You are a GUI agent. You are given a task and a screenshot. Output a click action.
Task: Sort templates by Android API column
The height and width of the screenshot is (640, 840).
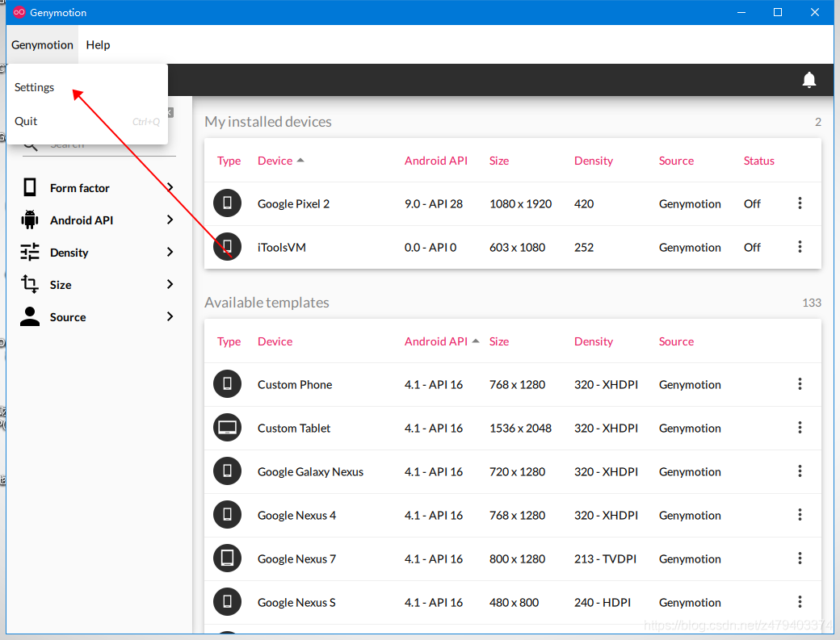pos(435,341)
